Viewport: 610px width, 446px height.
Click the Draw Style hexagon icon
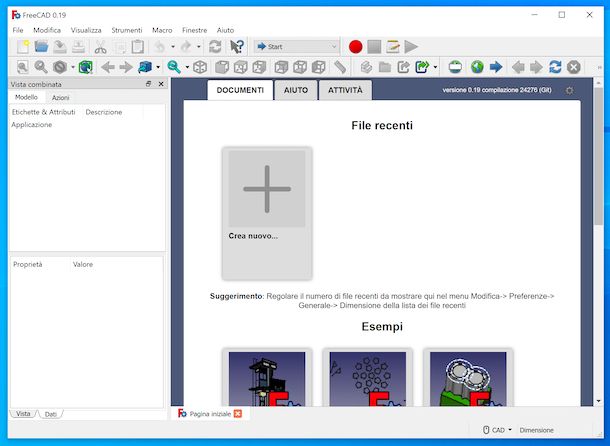60,67
